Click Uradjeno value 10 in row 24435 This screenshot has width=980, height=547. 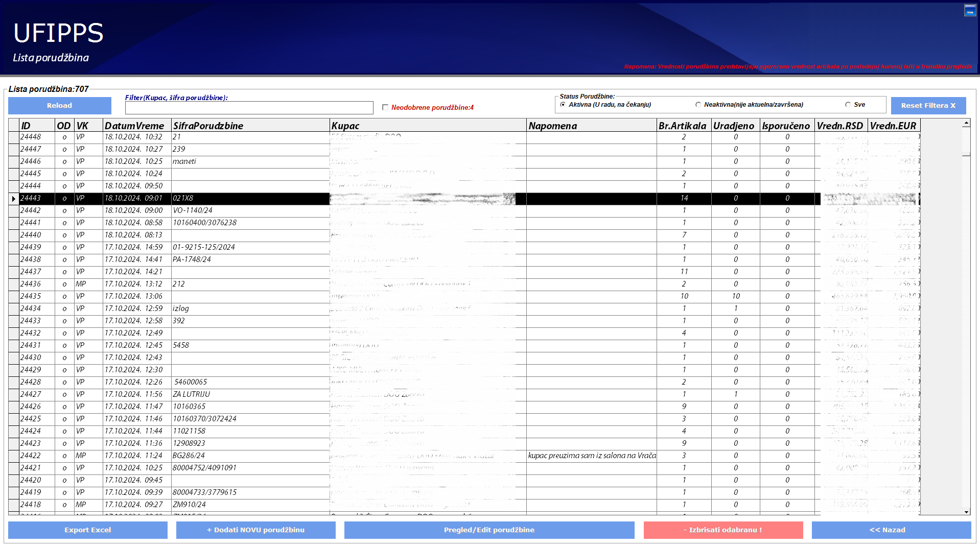tap(736, 296)
